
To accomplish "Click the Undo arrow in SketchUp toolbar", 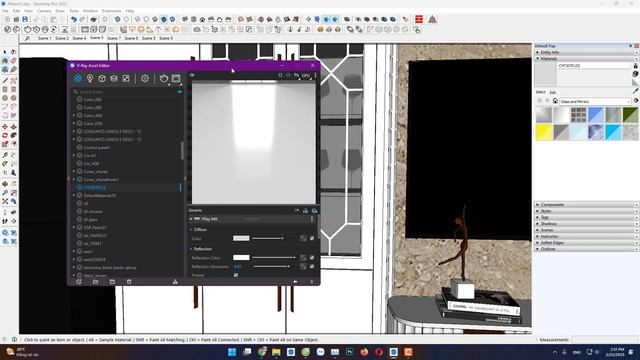I will coord(73,19).
